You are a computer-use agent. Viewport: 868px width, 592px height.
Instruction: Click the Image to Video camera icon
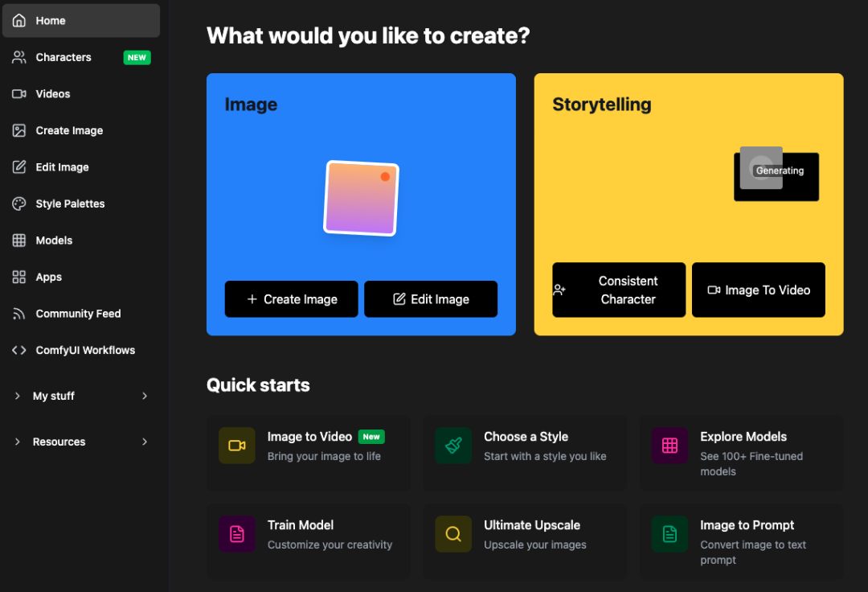coord(237,446)
